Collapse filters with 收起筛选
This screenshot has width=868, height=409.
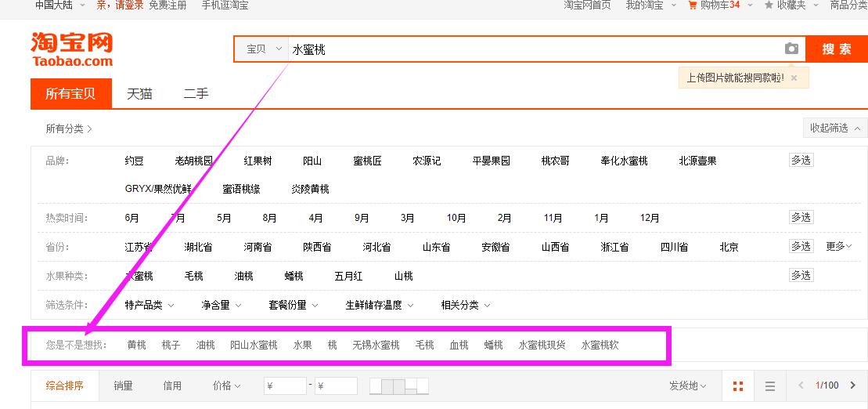point(835,128)
